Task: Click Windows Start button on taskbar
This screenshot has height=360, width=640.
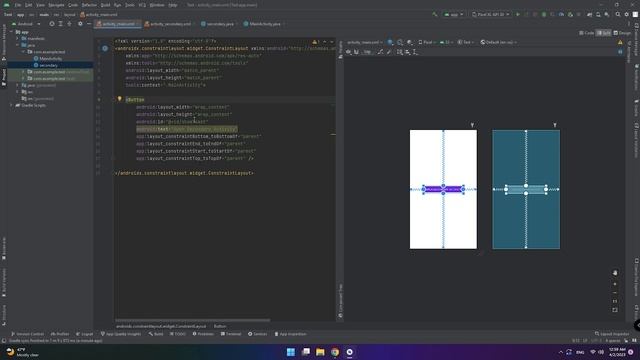Action: pyautogui.click(x=291, y=352)
